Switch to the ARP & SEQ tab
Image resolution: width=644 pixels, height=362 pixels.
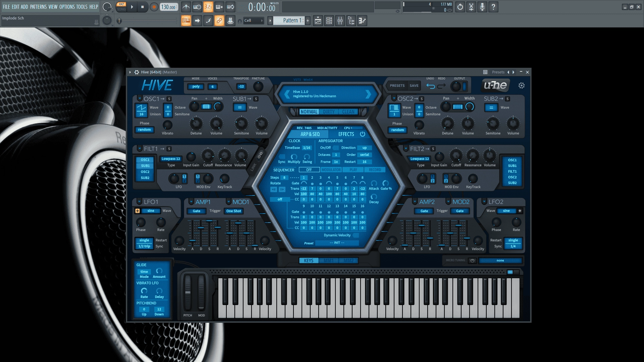click(310, 134)
